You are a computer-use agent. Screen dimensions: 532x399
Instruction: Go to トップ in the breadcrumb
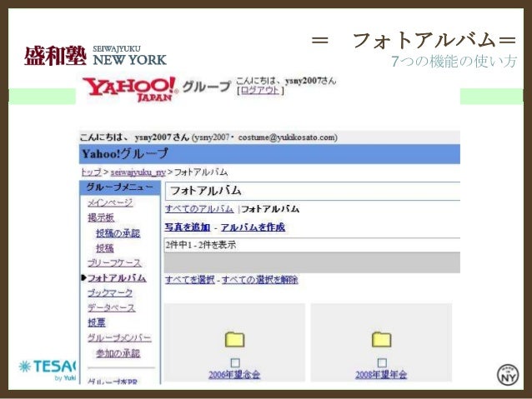pyautogui.click(x=91, y=172)
